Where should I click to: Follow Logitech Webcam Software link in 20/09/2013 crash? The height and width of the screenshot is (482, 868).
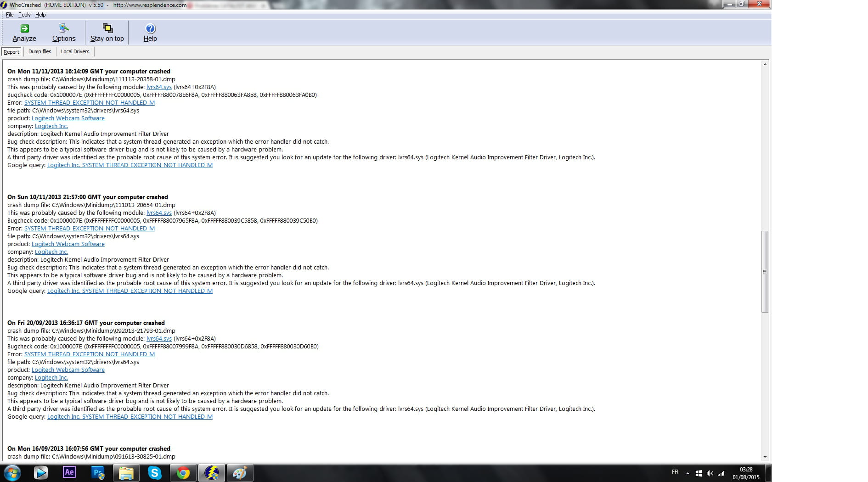coord(68,370)
